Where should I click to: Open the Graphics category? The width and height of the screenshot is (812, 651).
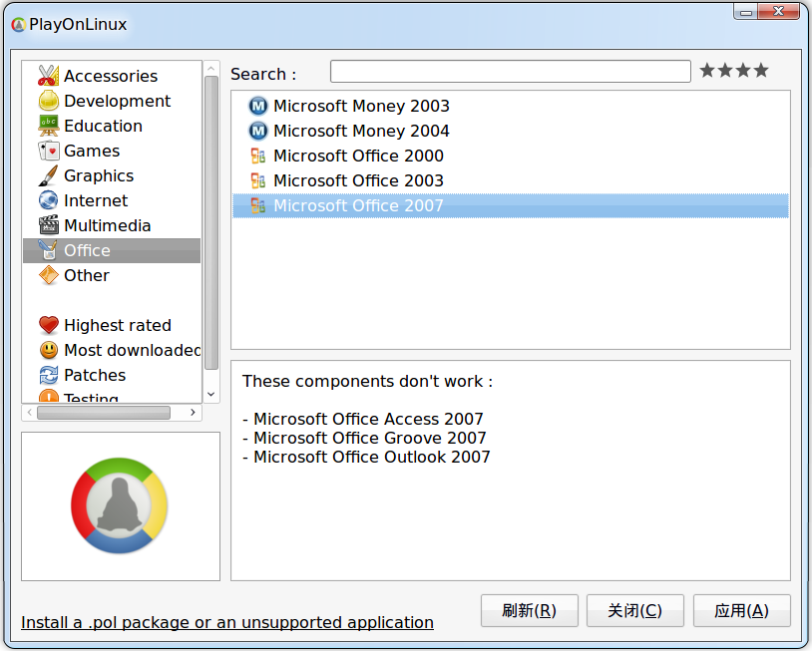coord(99,175)
